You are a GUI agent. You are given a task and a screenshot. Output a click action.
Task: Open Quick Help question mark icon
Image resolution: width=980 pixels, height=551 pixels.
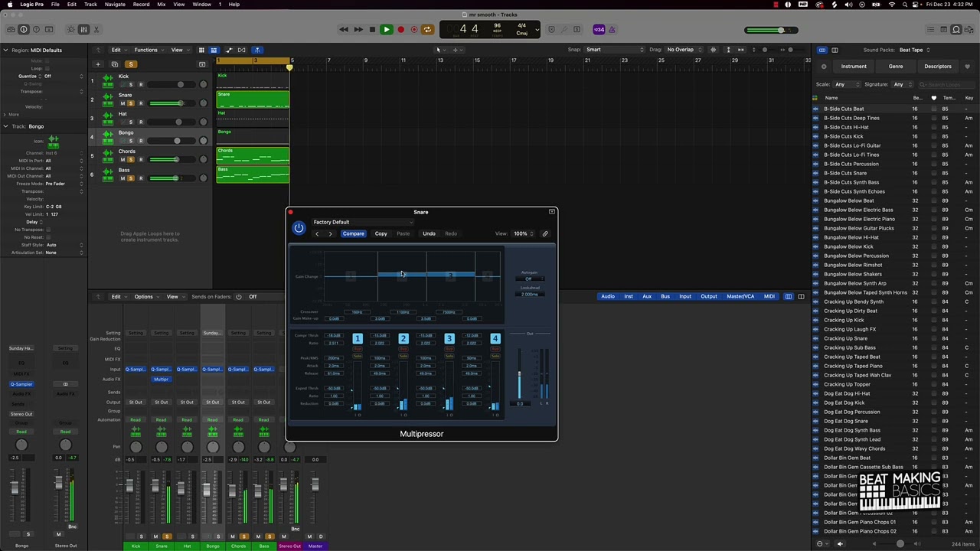point(37,30)
